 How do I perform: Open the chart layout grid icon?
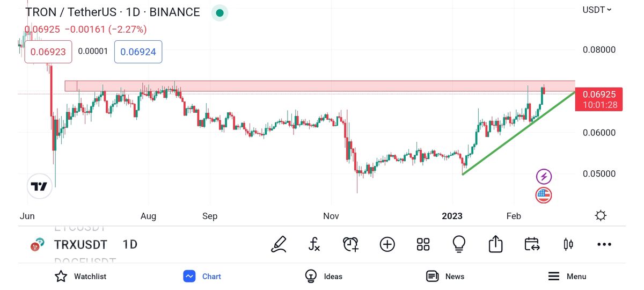[423, 244]
